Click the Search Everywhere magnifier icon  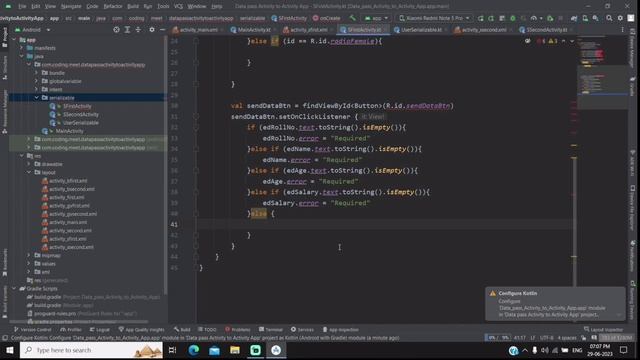pos(609,18)
